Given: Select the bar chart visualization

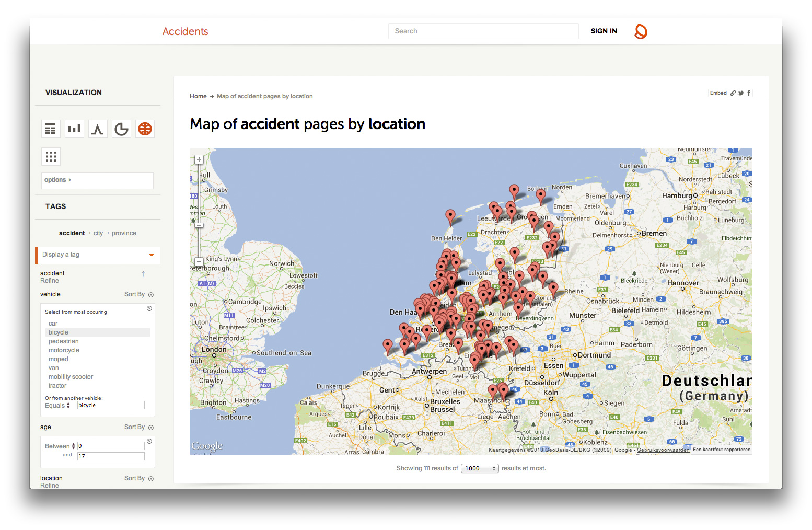Looking at the screenshot, I should (x=74, y=129).
